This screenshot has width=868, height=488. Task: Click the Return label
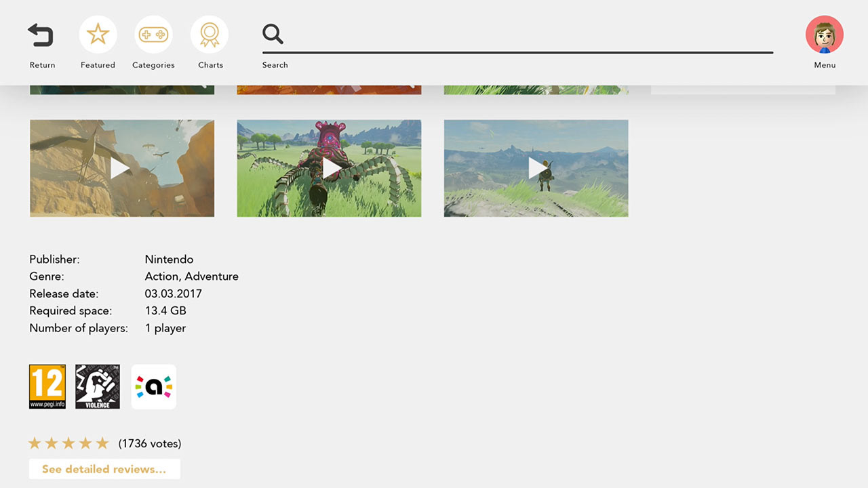[42, 65]
